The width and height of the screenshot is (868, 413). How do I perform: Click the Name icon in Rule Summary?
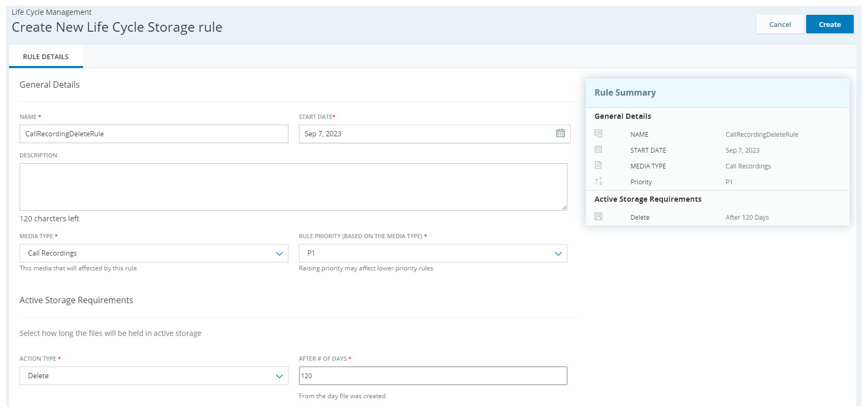tap(598, 134)
